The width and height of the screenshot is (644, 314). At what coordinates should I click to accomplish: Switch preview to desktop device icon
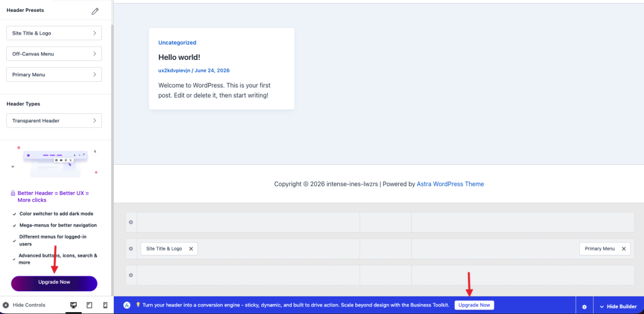tap(74, 305)
